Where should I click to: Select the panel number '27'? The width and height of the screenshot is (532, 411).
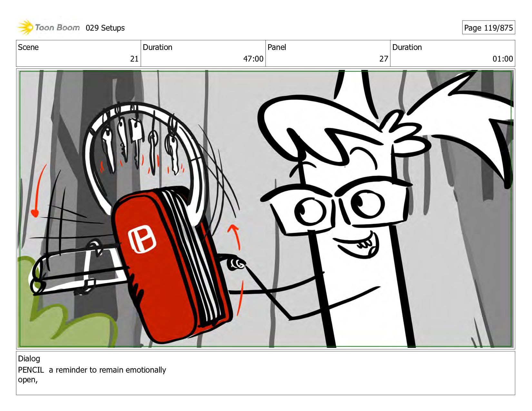(x=384, y=59)
